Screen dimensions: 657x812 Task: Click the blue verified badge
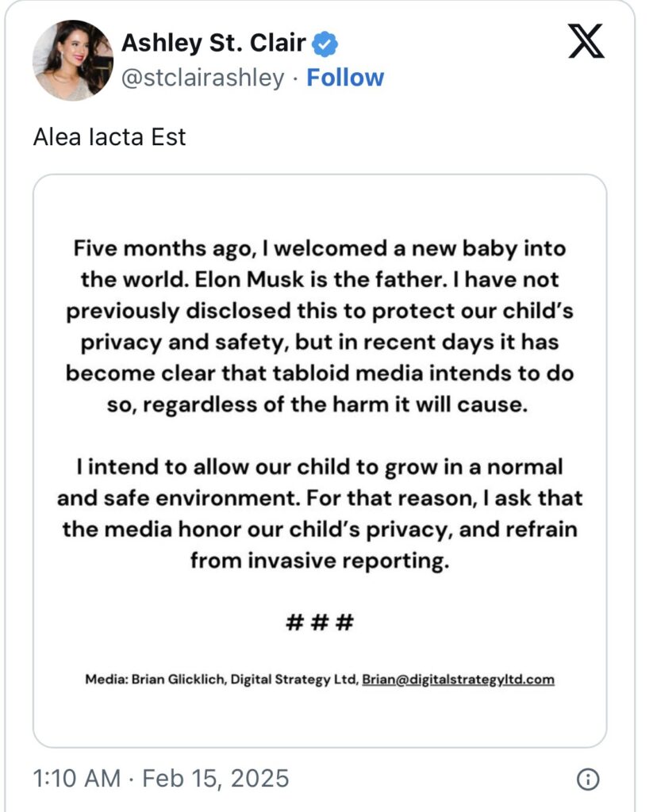tap(325, 44)
